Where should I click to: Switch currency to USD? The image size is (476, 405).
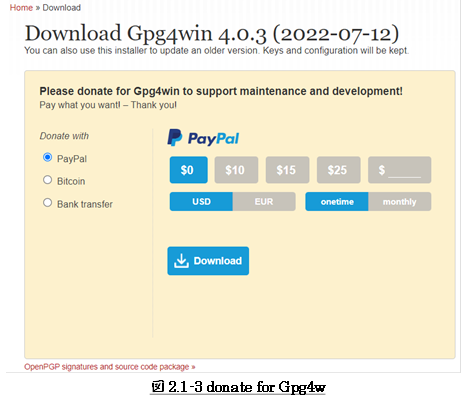point(201,201)
